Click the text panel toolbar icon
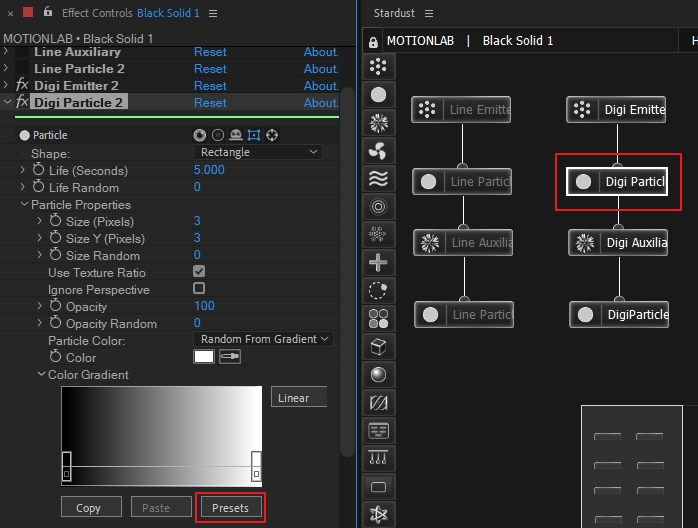698x528 pixels. point(378,431)
